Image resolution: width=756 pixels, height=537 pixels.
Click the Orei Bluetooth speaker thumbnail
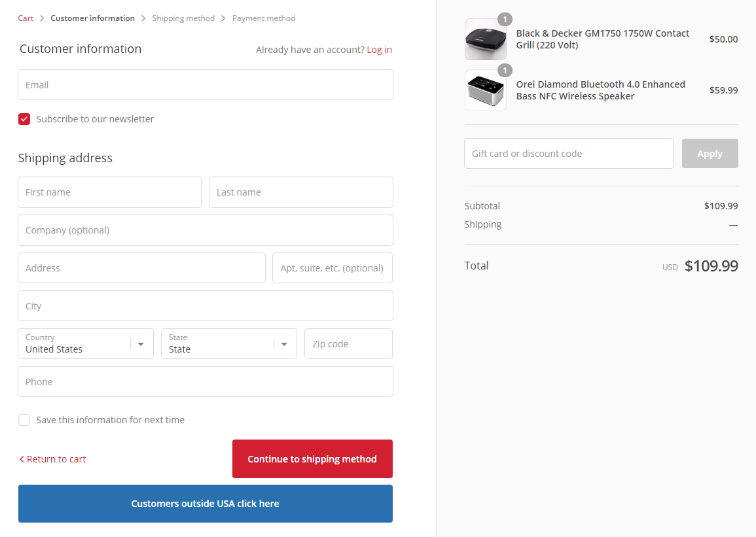point(485,90)
